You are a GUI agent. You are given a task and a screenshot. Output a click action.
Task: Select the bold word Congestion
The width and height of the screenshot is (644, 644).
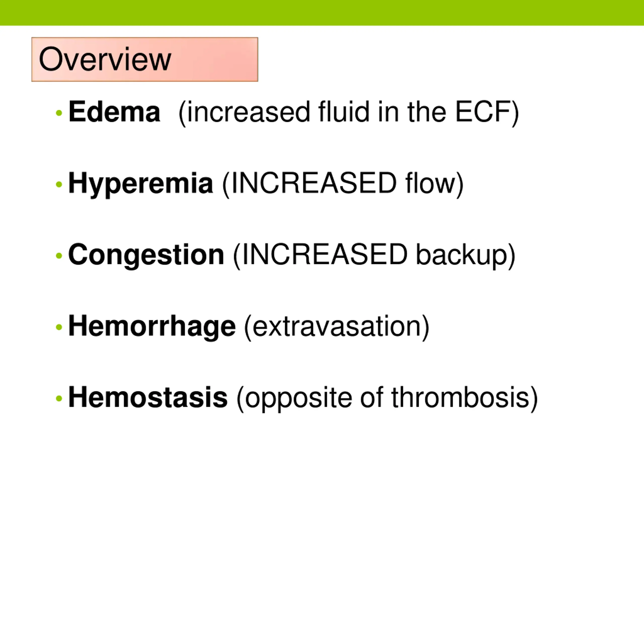pos(146,255)
